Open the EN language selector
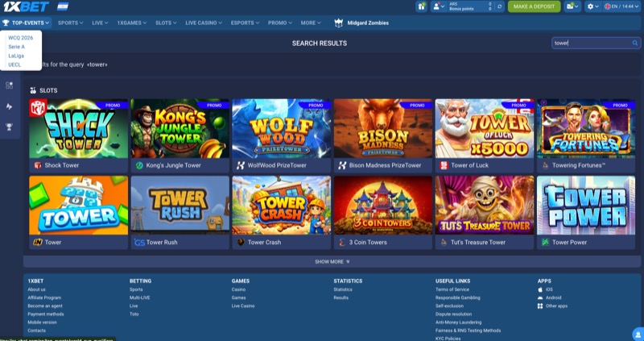The height and width of the screenshot is (341, 644). tap(621, 6)
